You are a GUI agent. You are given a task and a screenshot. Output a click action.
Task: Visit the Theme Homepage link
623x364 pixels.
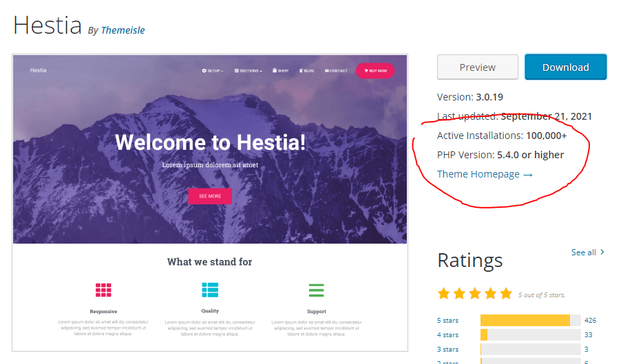click(x=485, y=174)
